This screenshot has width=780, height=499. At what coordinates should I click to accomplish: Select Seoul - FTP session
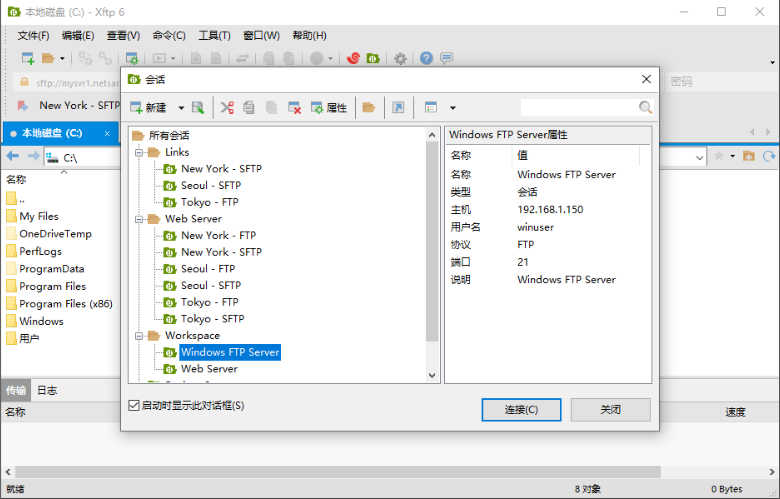(207, 269)
